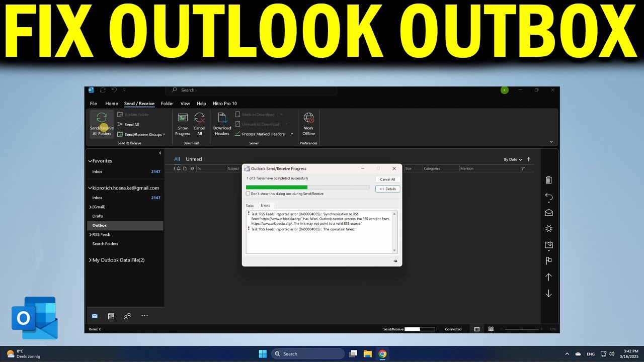Click Send/Receive All Folders button

tap(102, 124)
